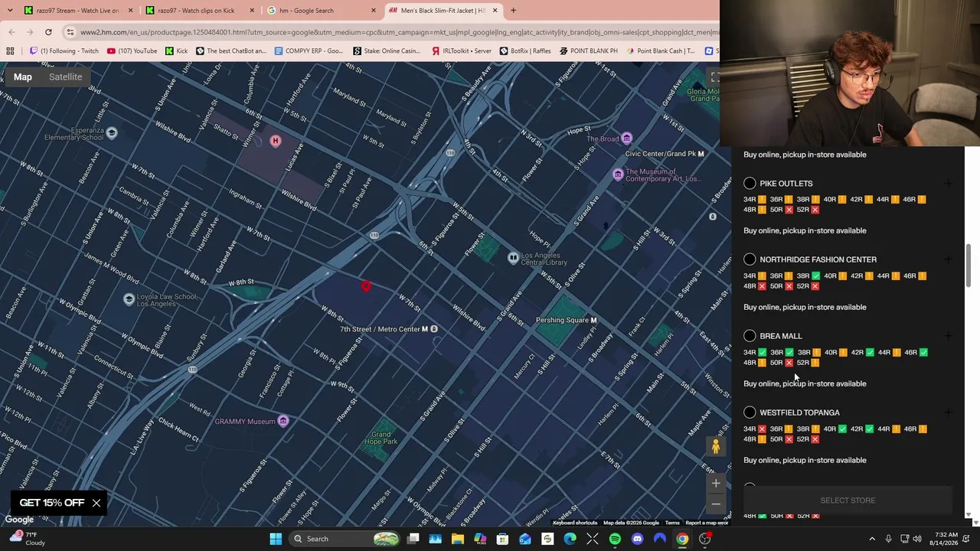Viewport: 980px width, 551px height.
Task: Click the hm.com address bar
Action: (399, 32)
